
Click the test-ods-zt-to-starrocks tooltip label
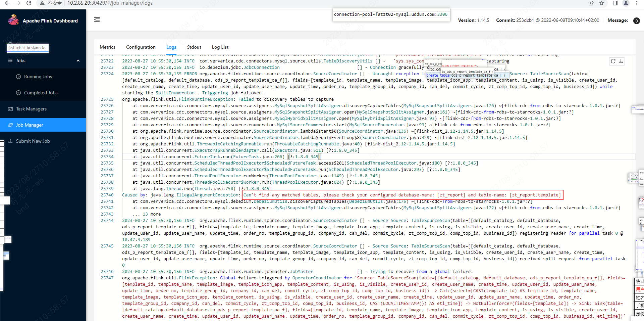[x=28, y=48]
